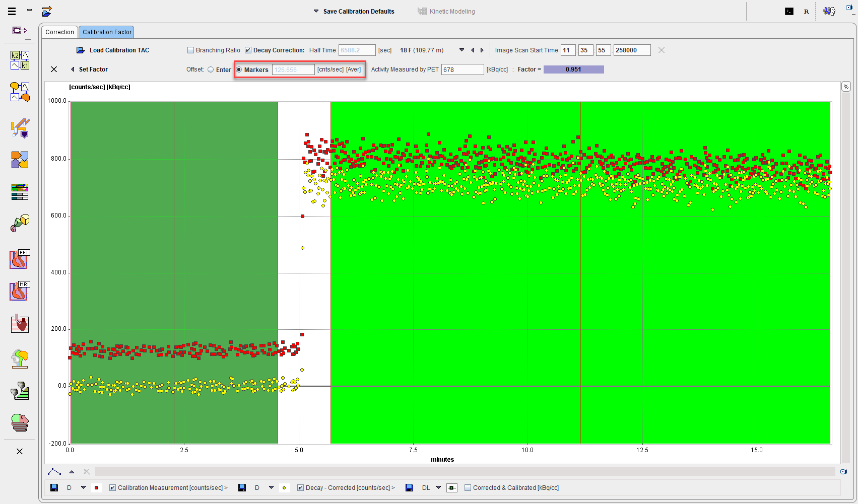This screenshot has width=858, height=504.
Task: Open the hamburger main menu
Action: tap(12, 11)
